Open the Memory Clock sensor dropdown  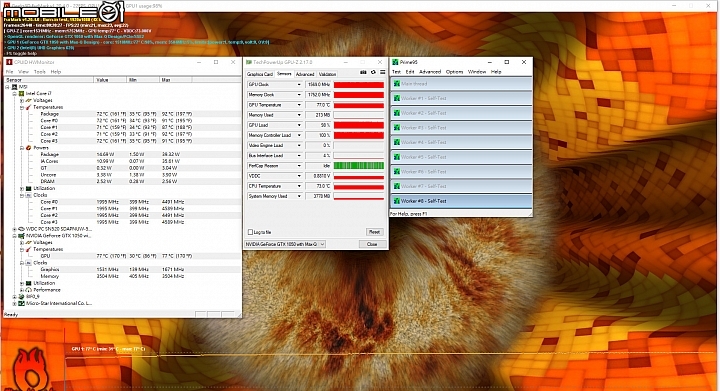pyautogui.click(x=298, y=95)
